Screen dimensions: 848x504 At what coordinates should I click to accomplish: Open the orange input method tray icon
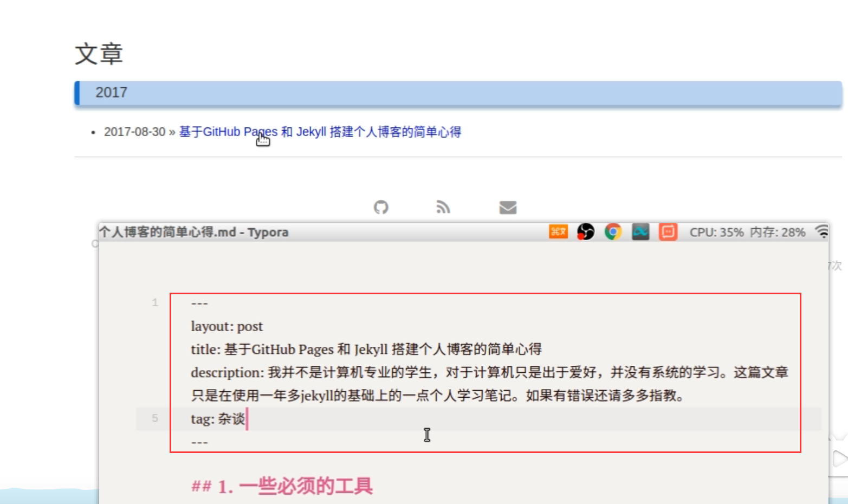pos(558,232)
